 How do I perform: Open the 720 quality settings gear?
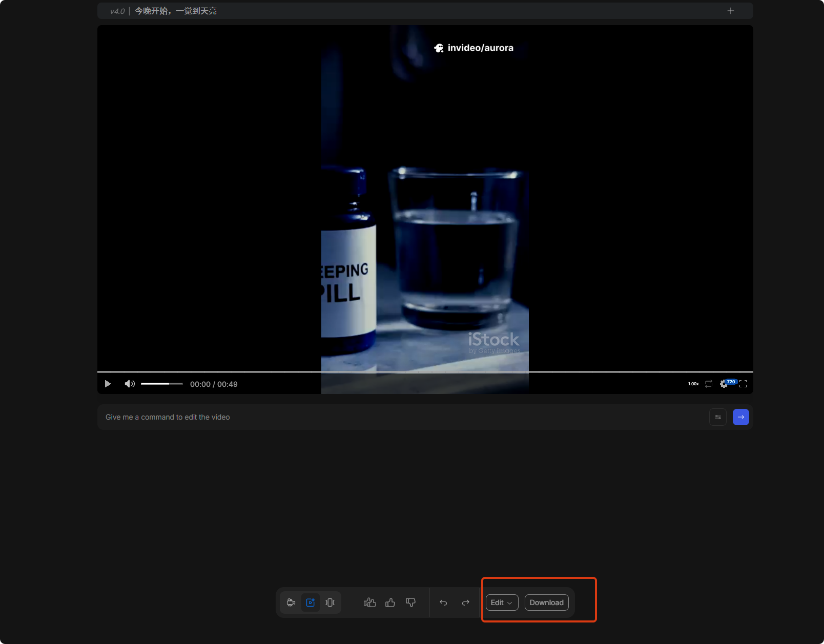coord(725,384)
